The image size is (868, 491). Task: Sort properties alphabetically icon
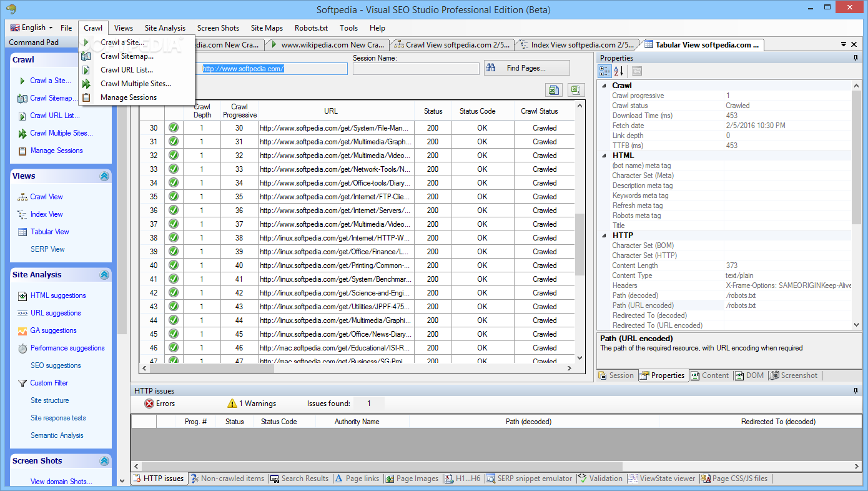(619, 71)
